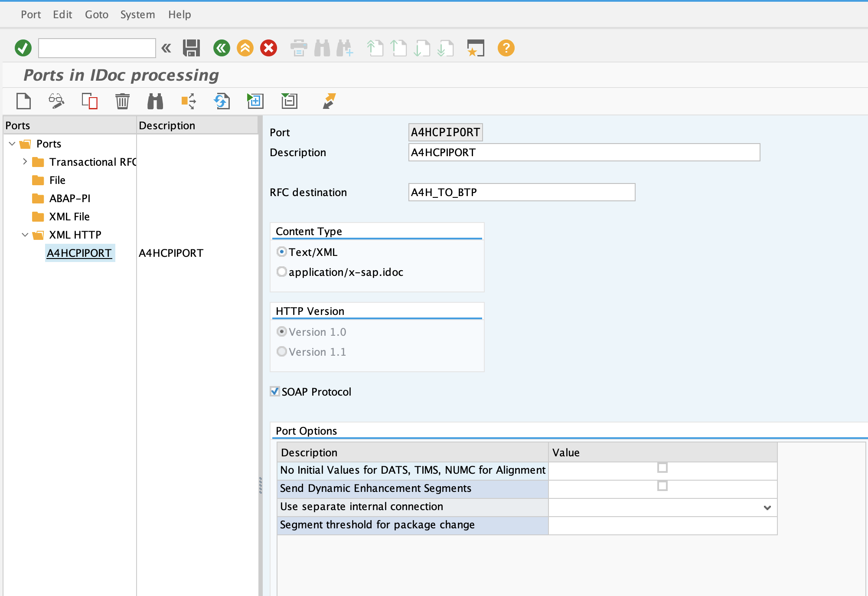Save the port with floppy disk icon

pyautogui.click(x=191, y=48)
